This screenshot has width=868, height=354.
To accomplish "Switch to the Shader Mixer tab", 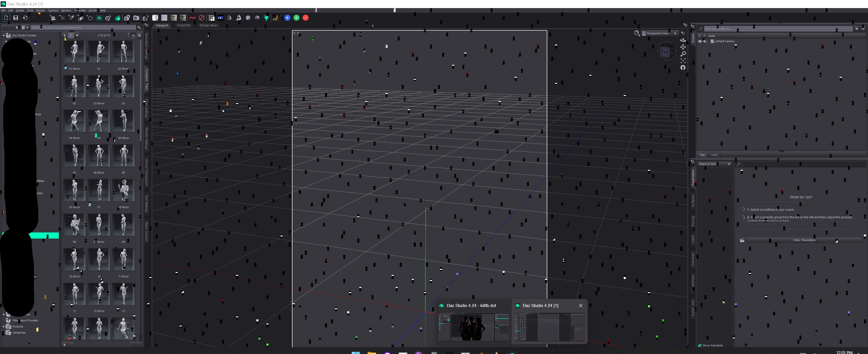I will [x=209, y=26].
